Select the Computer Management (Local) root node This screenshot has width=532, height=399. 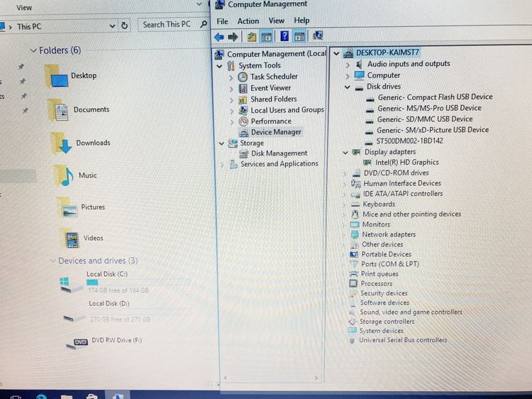(276, 54)
